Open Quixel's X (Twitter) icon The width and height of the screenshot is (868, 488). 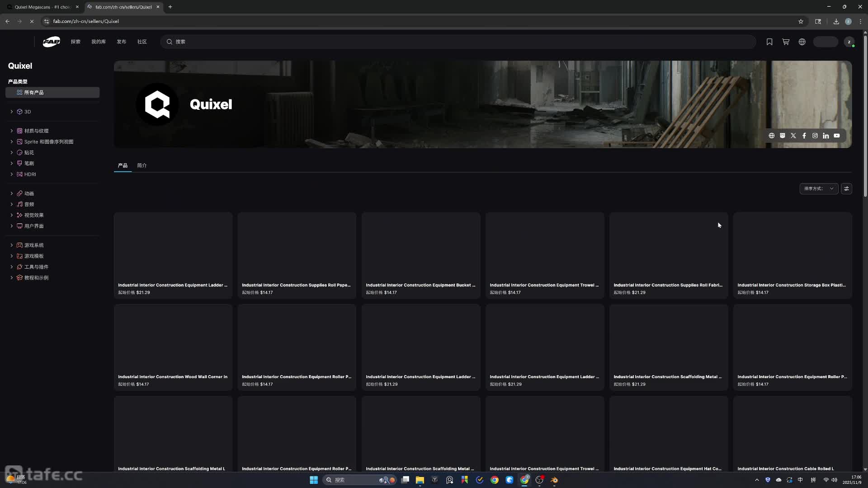793,136
